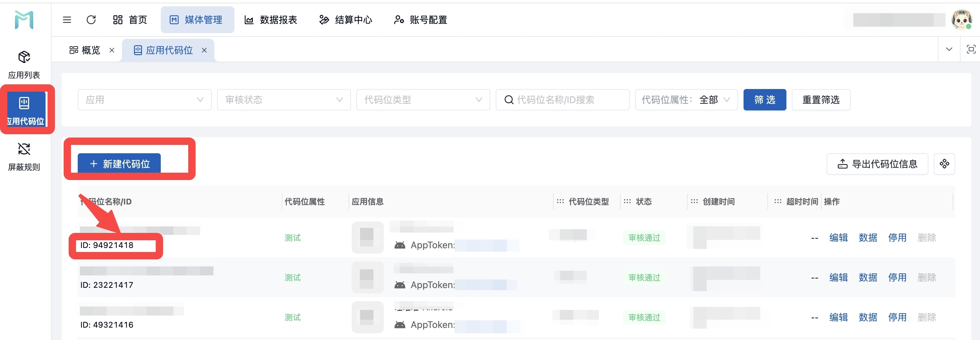This screenshot has width=980, height=340.
Task: Click the user avatar at top right
Action: (961, 20)
